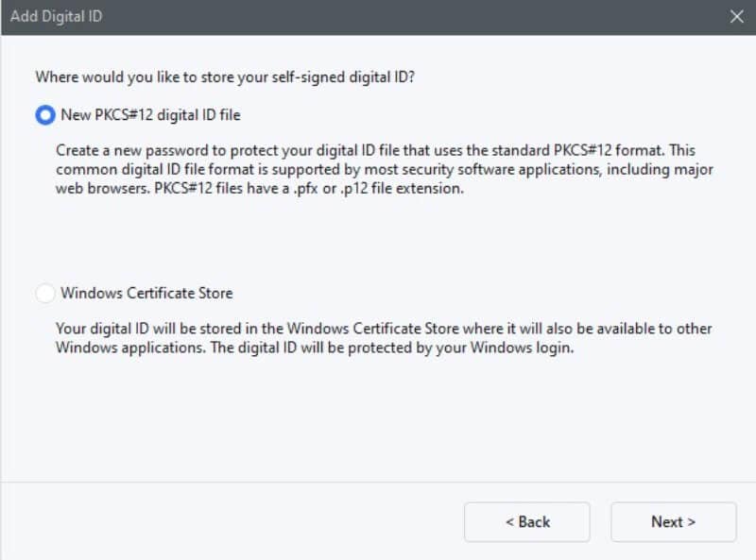
Task: Select the New PKCS#12 digital ID file radio button
Action: pyautogui.click(x=45, y=115)
